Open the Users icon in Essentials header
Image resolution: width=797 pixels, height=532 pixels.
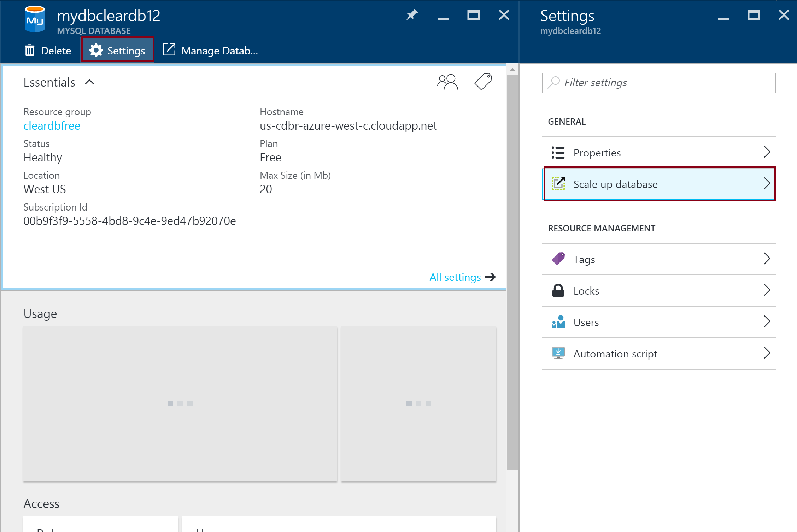click(447, 82)
